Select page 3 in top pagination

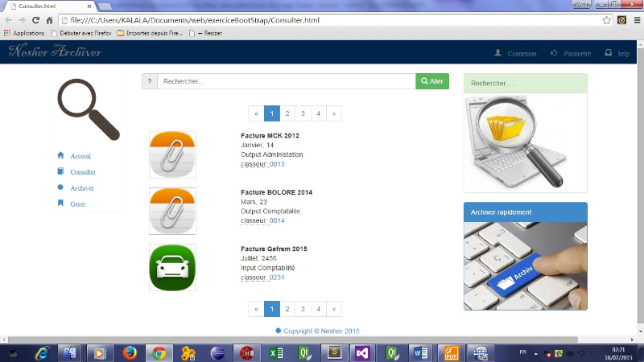tap(303, 113)
